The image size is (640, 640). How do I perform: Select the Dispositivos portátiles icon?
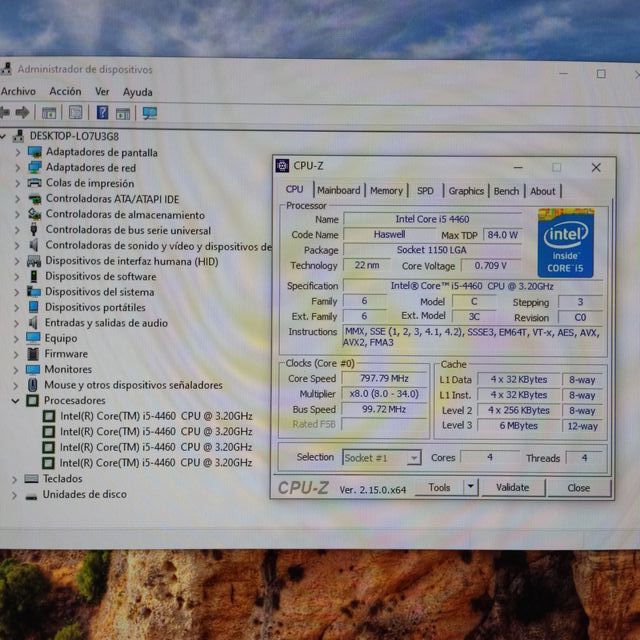(x=33, y=307)
